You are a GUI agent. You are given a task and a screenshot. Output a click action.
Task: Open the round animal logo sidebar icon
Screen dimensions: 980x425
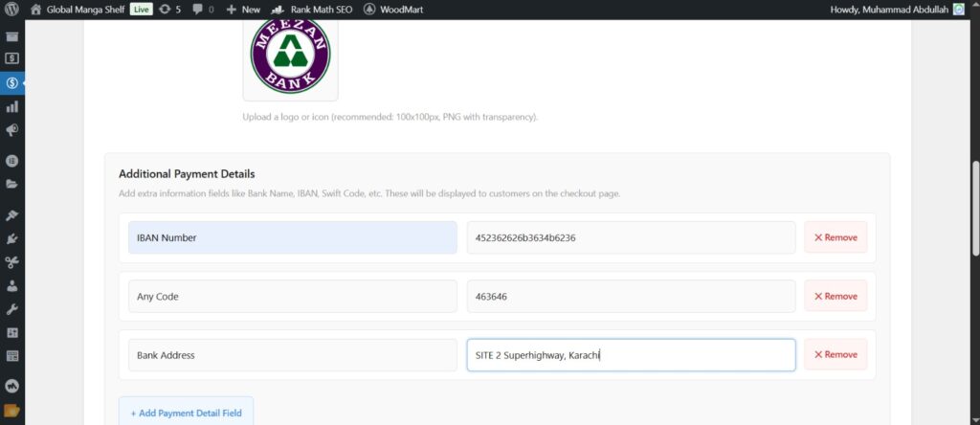tap(11, 387)
